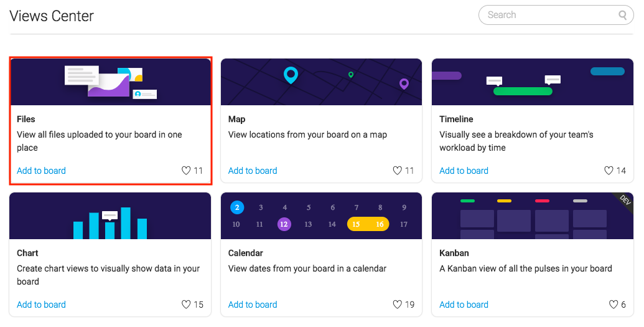644x327 pixels.
Task: Open the Timeline view banner image
Action: tap(533, 82)
